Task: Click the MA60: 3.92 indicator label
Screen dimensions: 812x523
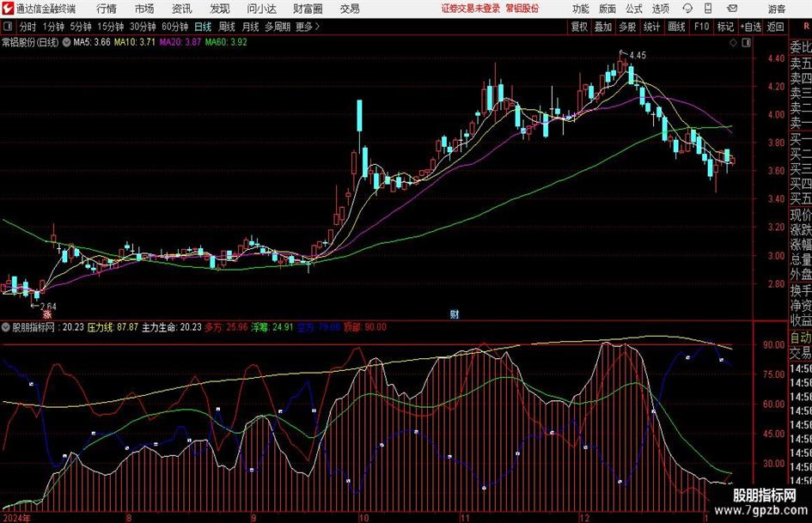Action: (x=226, y=42)
